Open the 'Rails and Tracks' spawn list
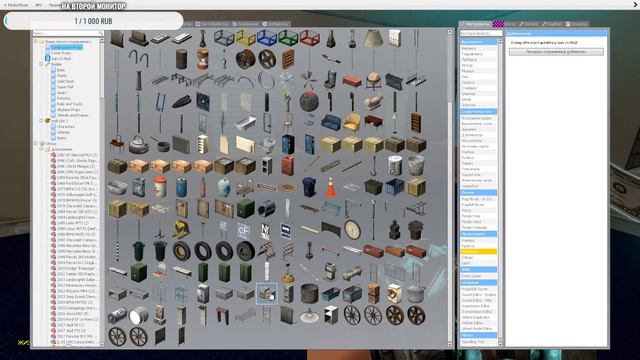Image resolution: width=640 pixels, height=360 pixels. 70,104
